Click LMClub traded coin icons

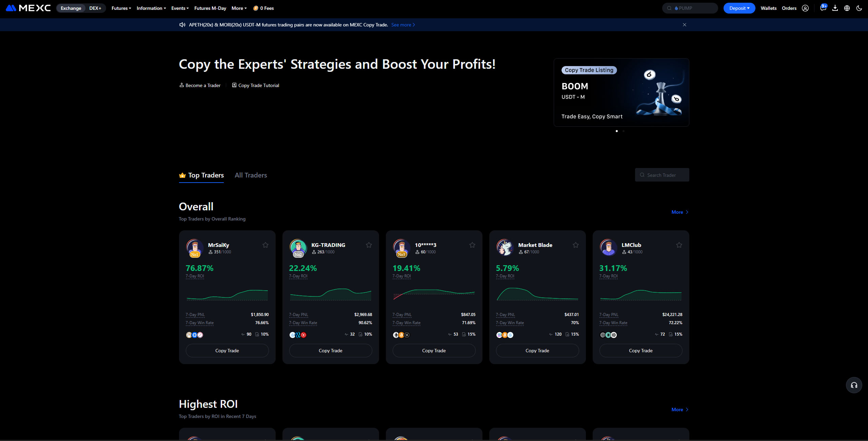608,335
